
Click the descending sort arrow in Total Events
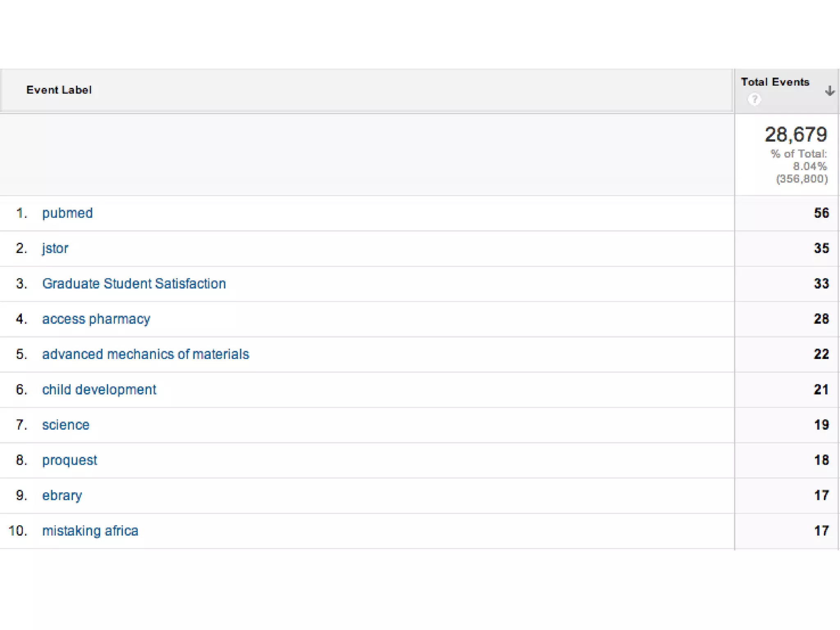click(x=829, y=91)
